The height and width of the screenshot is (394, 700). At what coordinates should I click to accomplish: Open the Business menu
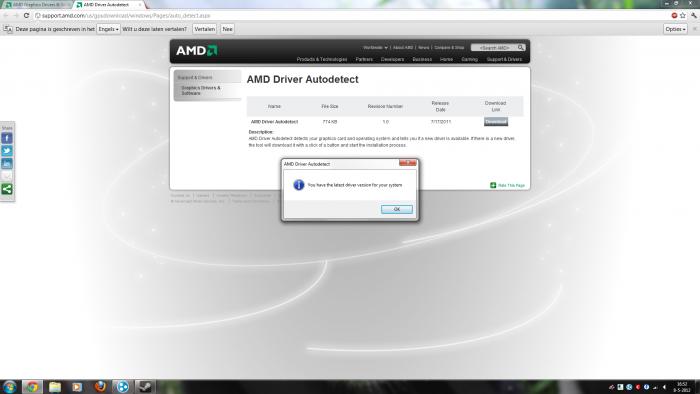click(x=422, y=59)
